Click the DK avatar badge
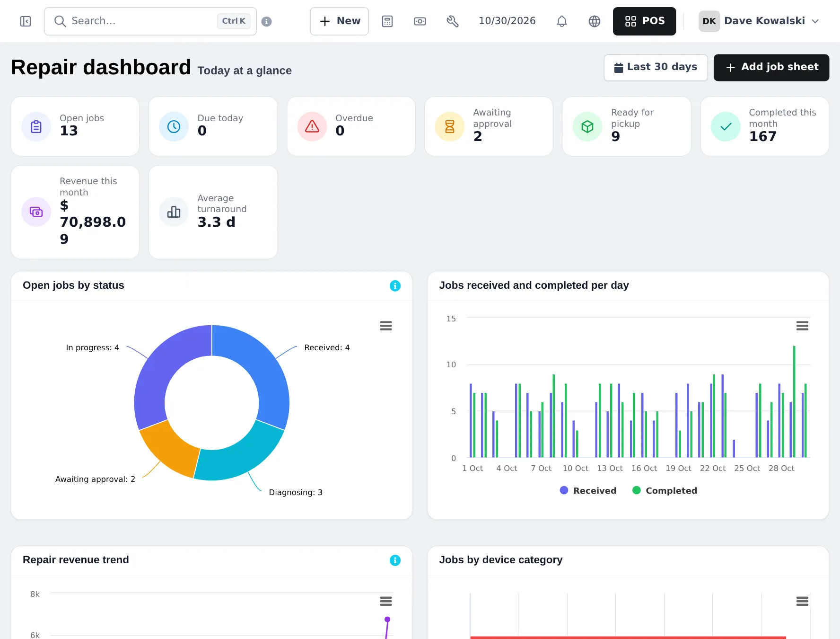 point(709,21)
